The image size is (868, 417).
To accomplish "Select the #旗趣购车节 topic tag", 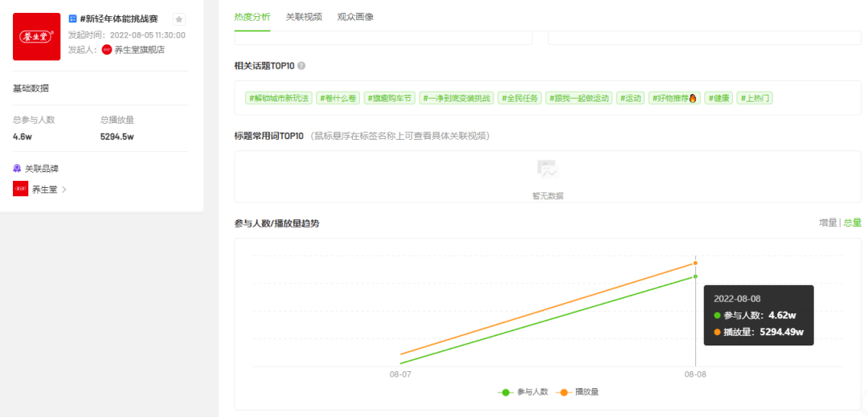I will [390, 99].
